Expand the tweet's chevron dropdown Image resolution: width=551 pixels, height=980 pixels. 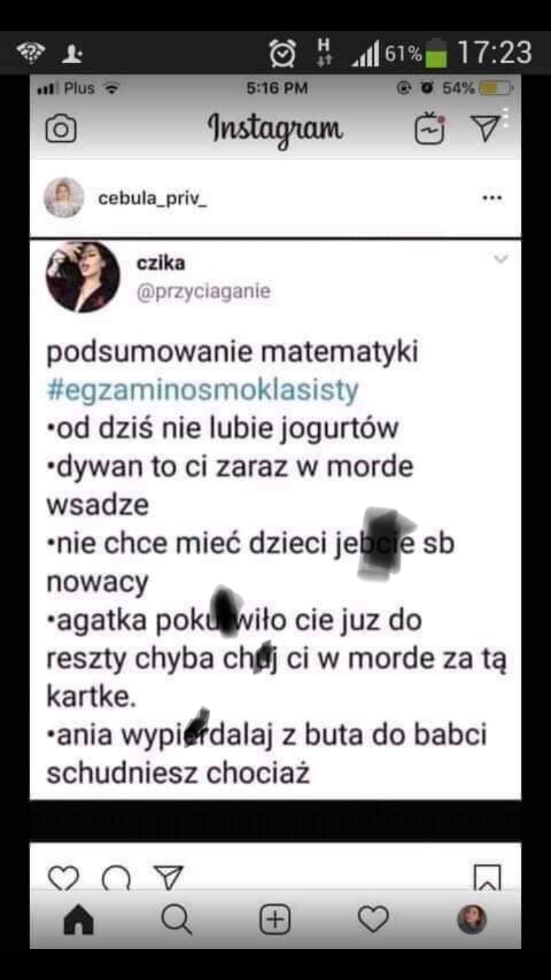point(500,259)
